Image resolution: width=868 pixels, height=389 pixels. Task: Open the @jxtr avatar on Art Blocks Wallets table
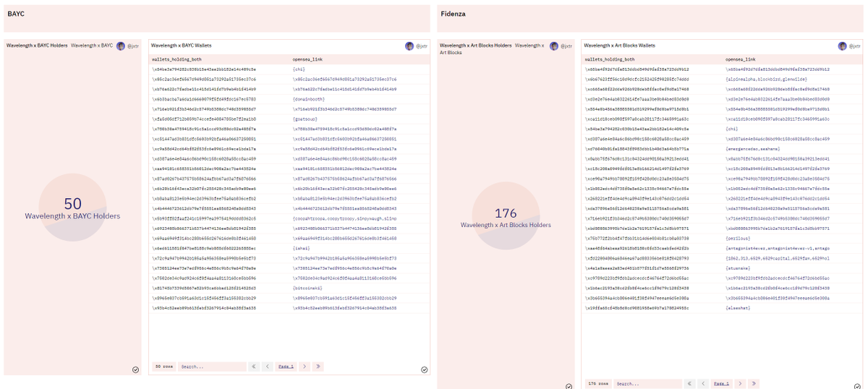click(x=842, y=46)
